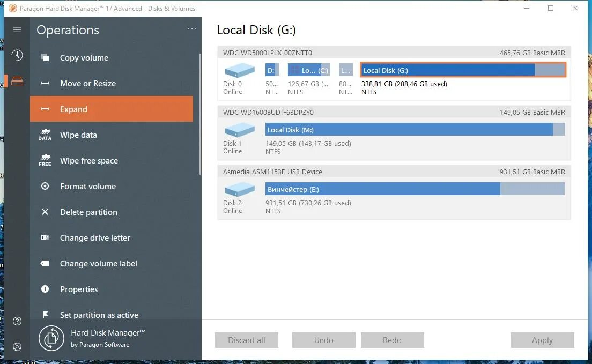592x364 pixels.
Task: Click the Change volume label tag icon
Action: 45,263
